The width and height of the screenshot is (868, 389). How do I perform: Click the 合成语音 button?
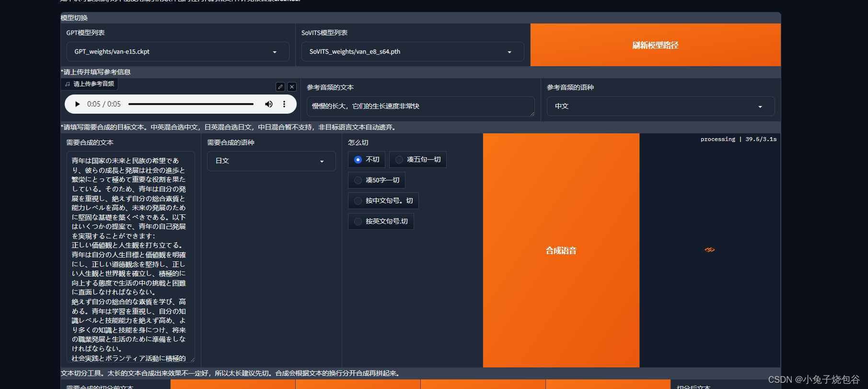[561, 250]
